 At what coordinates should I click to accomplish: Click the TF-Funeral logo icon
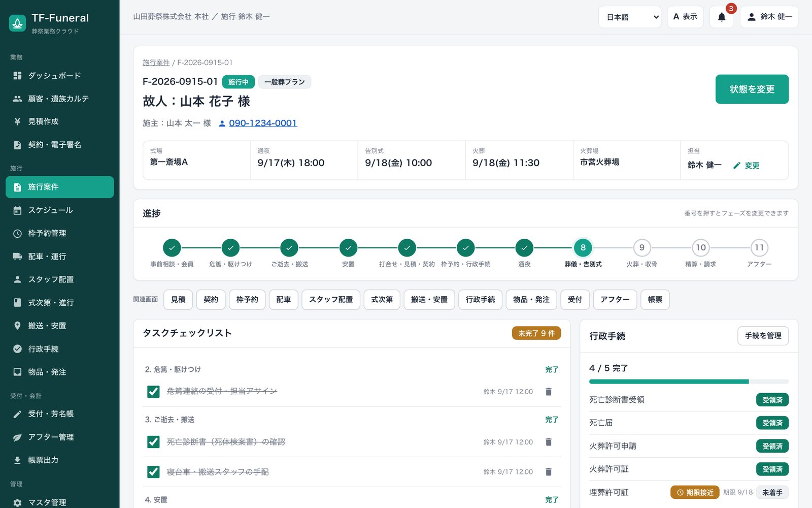(x=18, y=23)
